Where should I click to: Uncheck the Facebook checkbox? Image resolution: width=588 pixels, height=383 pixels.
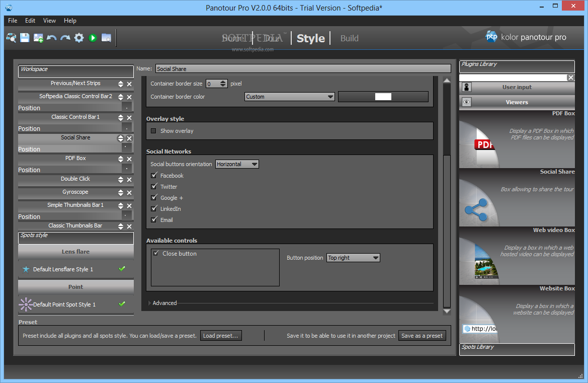click(x=154, y=175)
